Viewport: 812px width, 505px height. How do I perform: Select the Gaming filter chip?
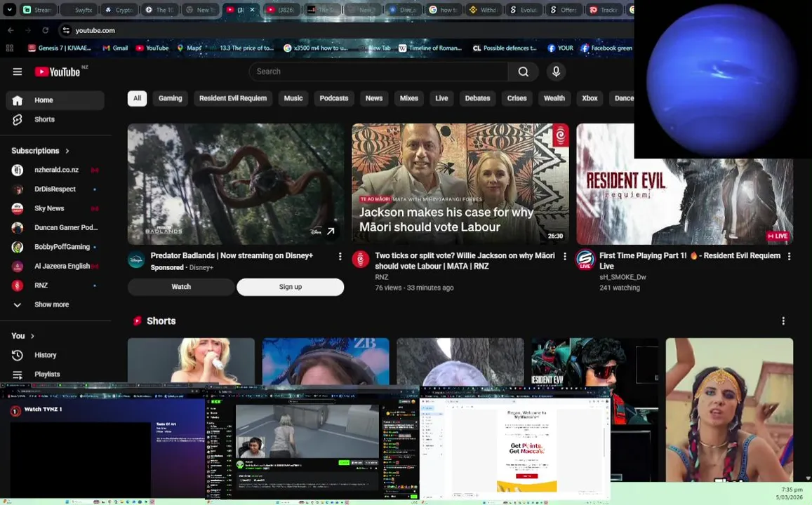point(171,98)
